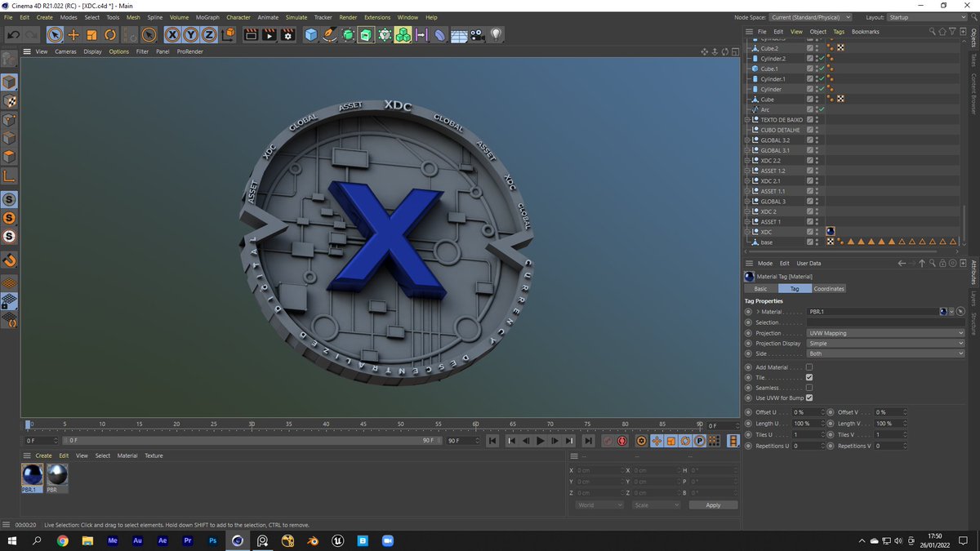This screenshot has height=551, width=980.
Task: Open the Node Space dropdown
Action: 810,17
